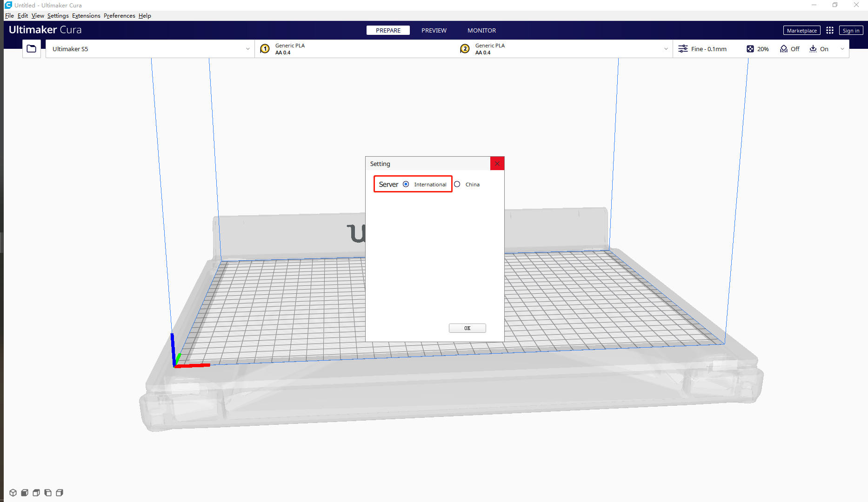Switch to top view cube icon
Viewport: 868px width, 502px height.
click(36, 493)
